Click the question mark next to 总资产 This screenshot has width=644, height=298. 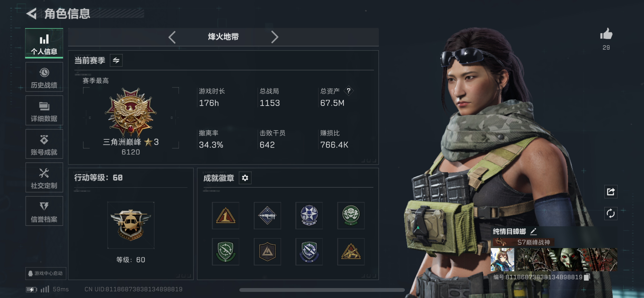tap(348, 91)
